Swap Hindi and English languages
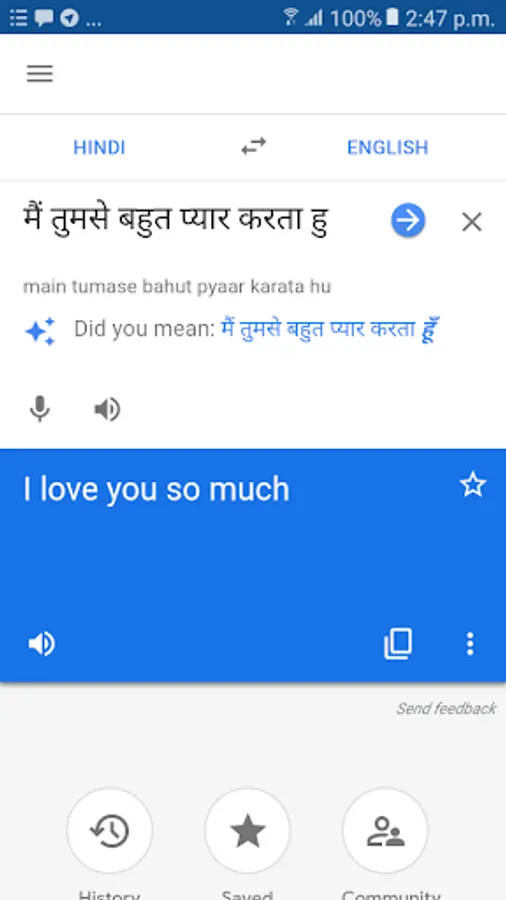This screenshot has height=900, width=506. tap(254, 146)
